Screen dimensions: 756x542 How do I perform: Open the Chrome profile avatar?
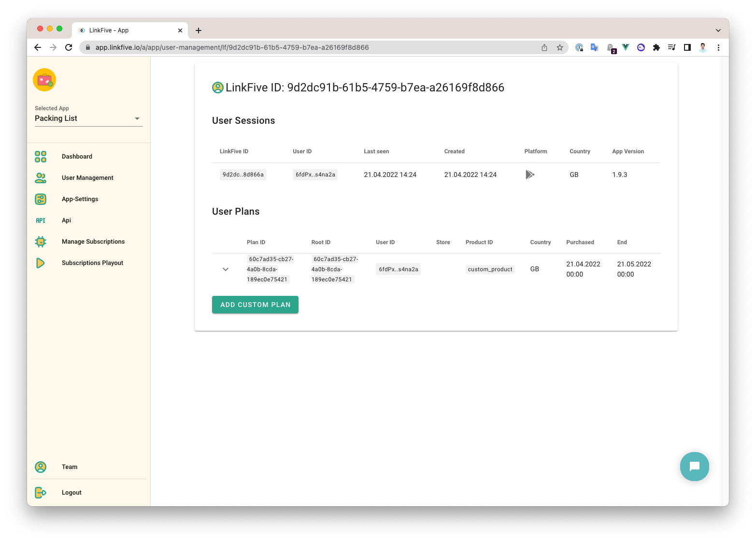(703, 47)
